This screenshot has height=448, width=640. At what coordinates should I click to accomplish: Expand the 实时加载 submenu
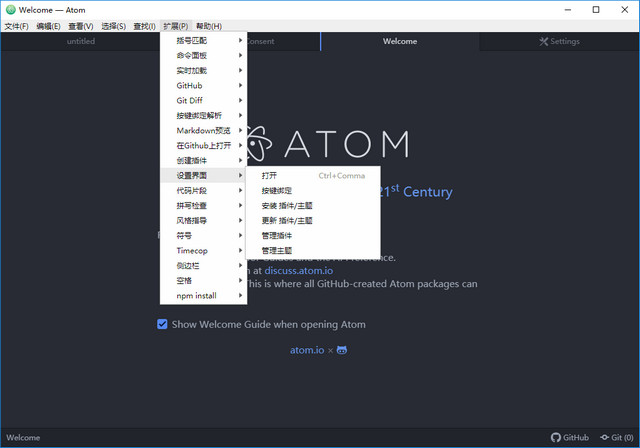(x=204, y=70)
